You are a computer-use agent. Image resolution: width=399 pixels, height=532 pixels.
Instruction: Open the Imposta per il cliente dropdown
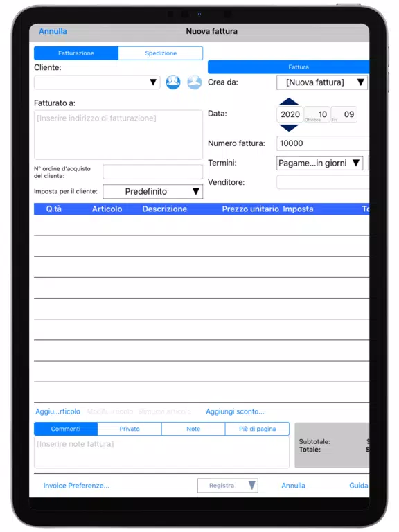152,192
